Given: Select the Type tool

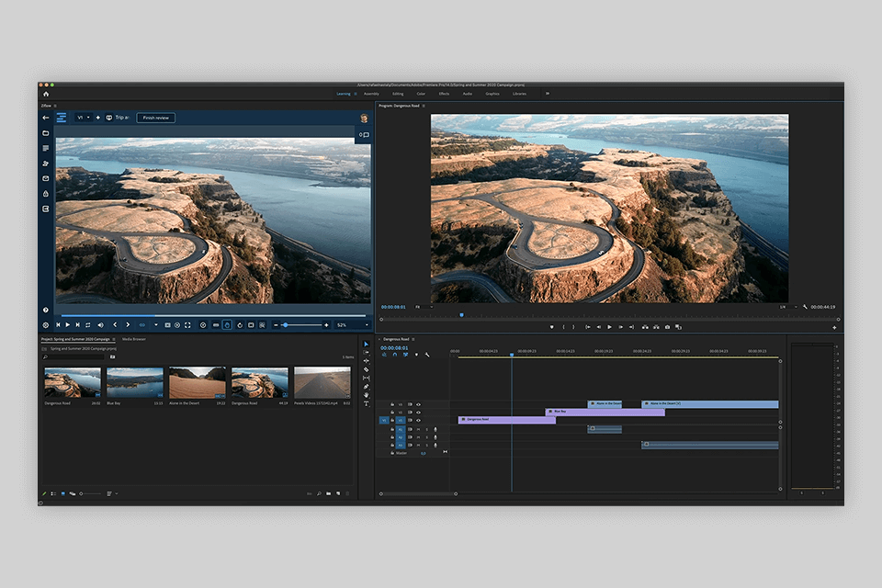Looking at the screenshot, I should (x=367, y=403).
